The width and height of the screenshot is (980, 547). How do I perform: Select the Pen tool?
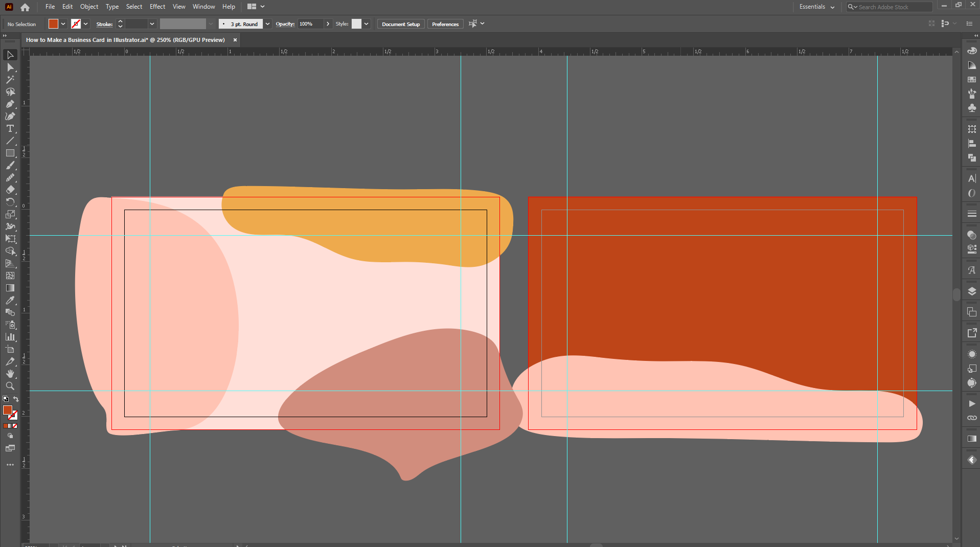click(10, 104)
